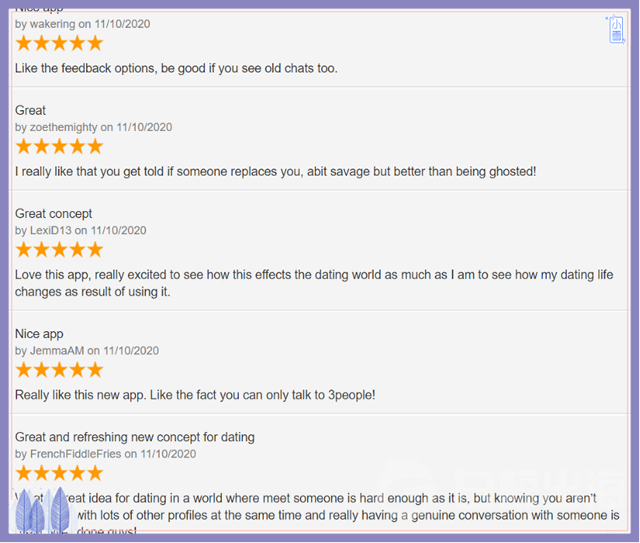Click the "Great" review title

coord(30,110)
